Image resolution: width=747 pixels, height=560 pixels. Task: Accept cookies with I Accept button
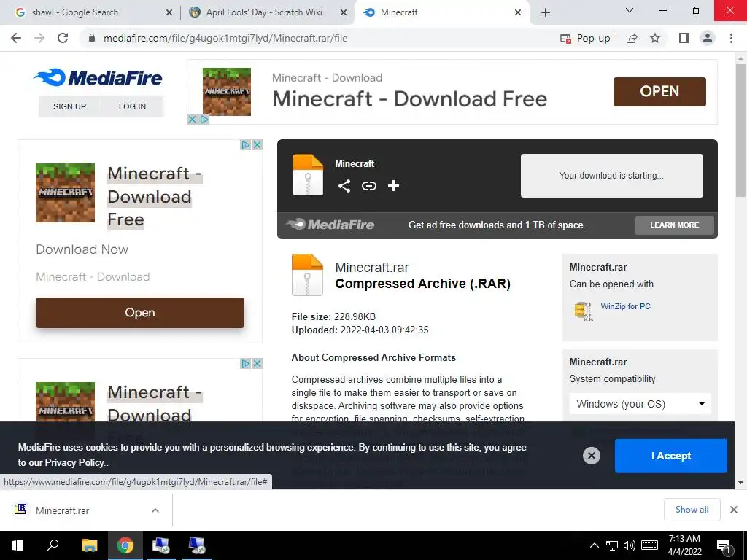[x=671, y=456]
